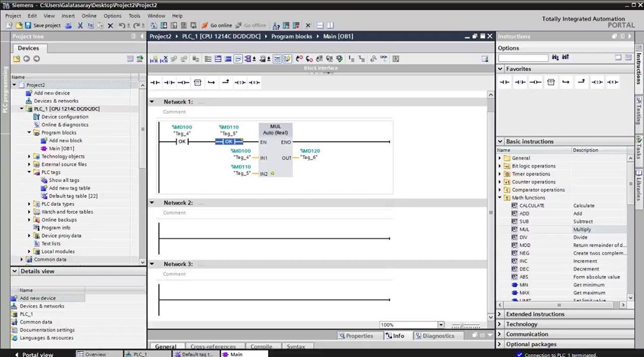This screenshot has width=644, height=357.
Task: Collapse the Details view panel
Action: tap(15, 271)
